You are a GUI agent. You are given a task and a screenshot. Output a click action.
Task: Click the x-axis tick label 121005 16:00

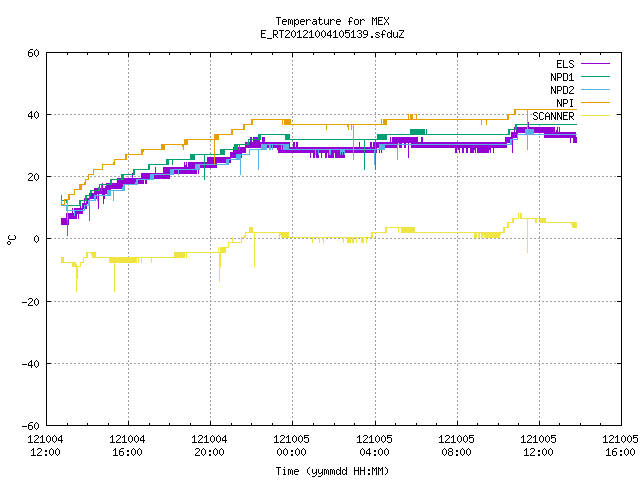click(620, 446)
